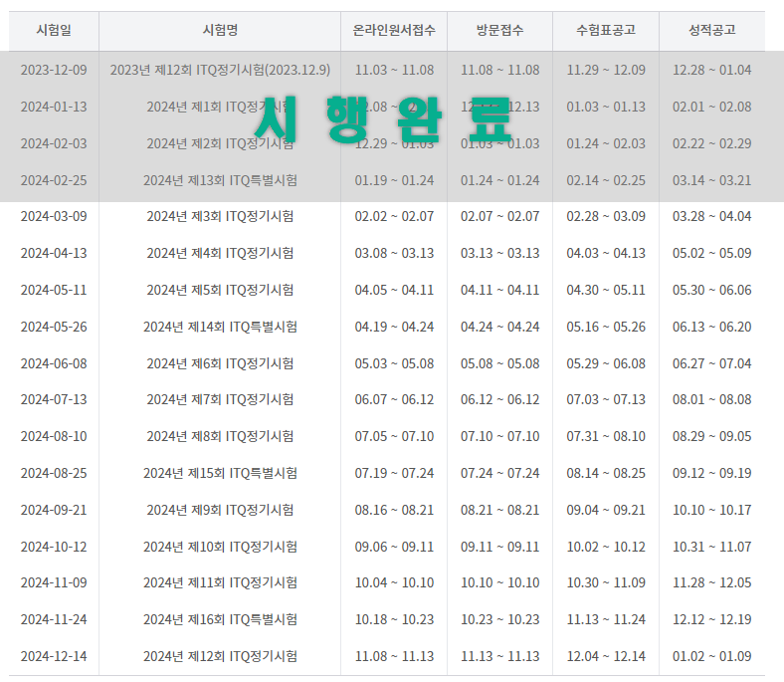Screen dimensions: 784x682
Task: Click score announcement 08.01 ~ 08.08
Action: (712, 400)
